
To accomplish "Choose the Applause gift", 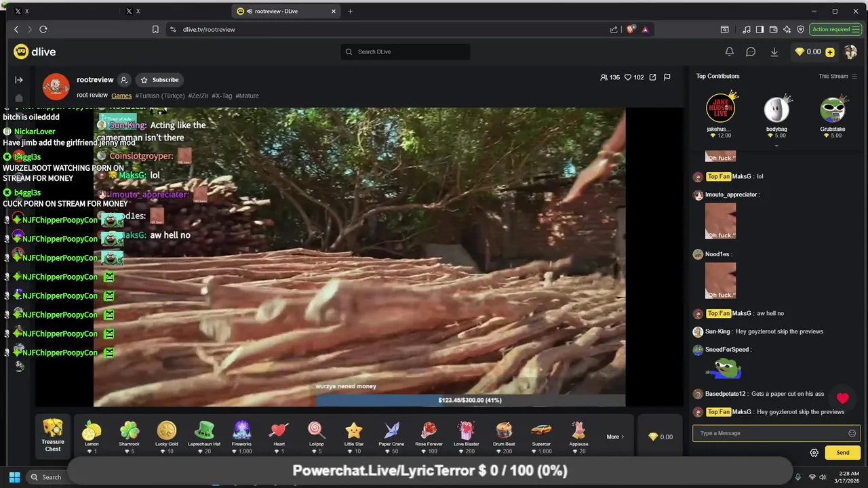I will (578, 431).
